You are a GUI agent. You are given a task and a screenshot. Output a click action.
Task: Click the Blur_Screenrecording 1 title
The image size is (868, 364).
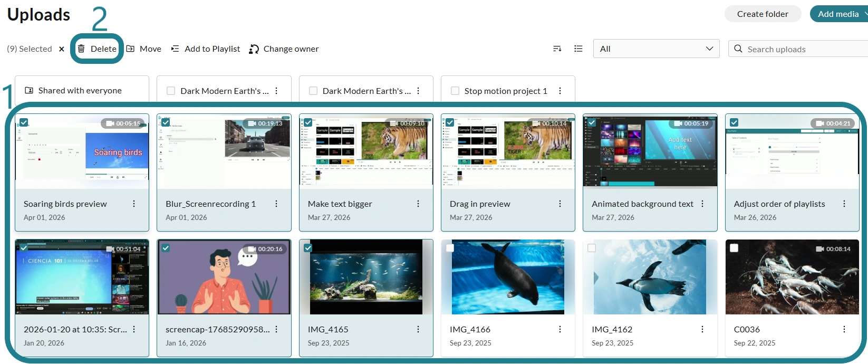pyautogui.click(x=210, y=204)
